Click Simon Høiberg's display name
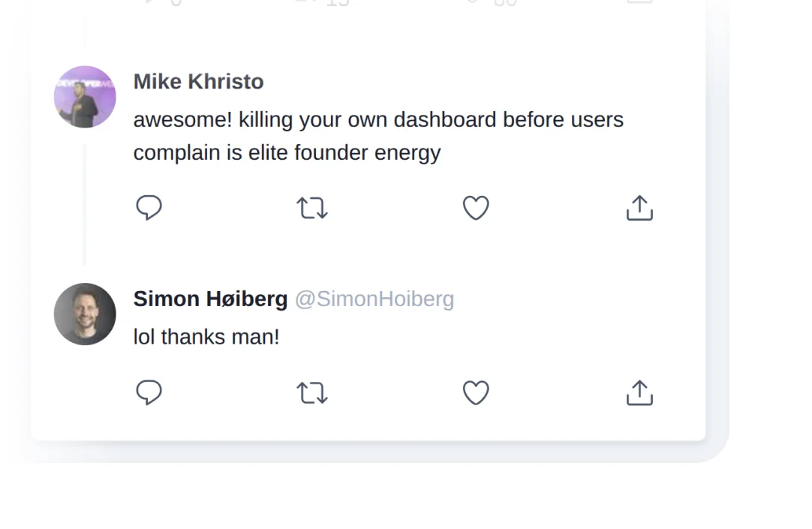Viewport: 812px width, 529px height. click(x=210, y=299)
